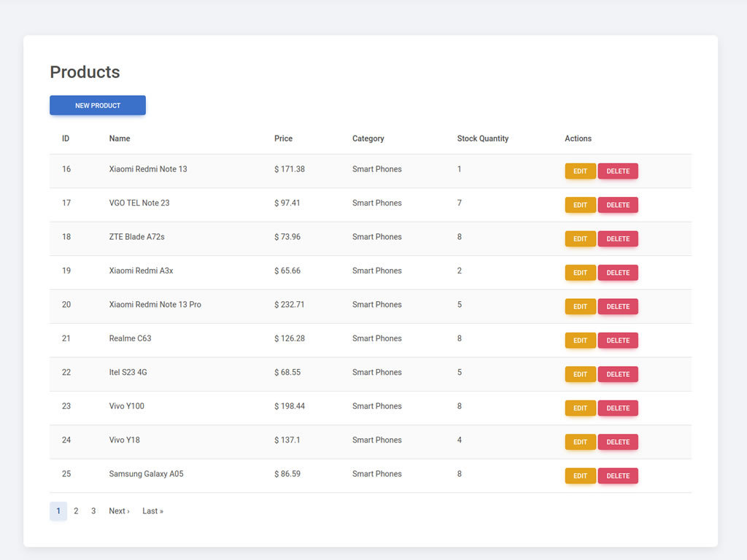Screen dimensions: 747x560
Task: Delete the Itel S23 4G entry
Action: click(x=618, y=374)
